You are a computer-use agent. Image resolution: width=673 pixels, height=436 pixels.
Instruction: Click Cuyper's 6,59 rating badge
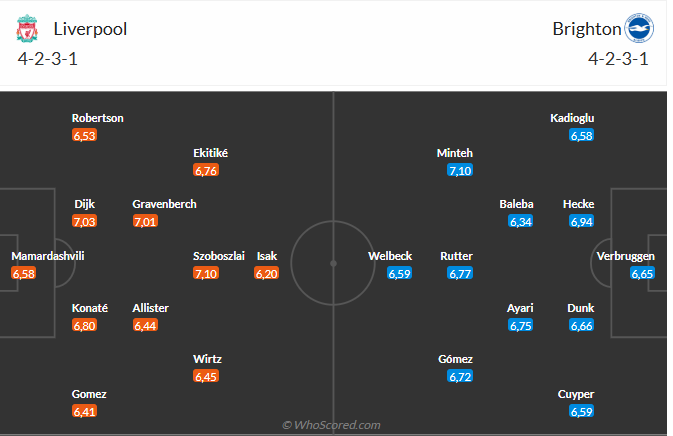[581, 411]
